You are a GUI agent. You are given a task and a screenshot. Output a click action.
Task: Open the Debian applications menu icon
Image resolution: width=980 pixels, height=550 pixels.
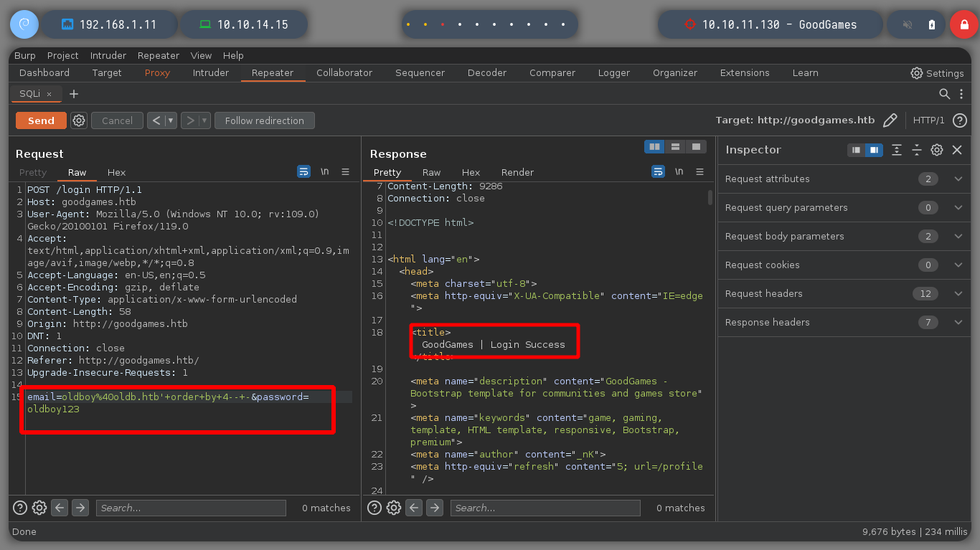[24, 24]
